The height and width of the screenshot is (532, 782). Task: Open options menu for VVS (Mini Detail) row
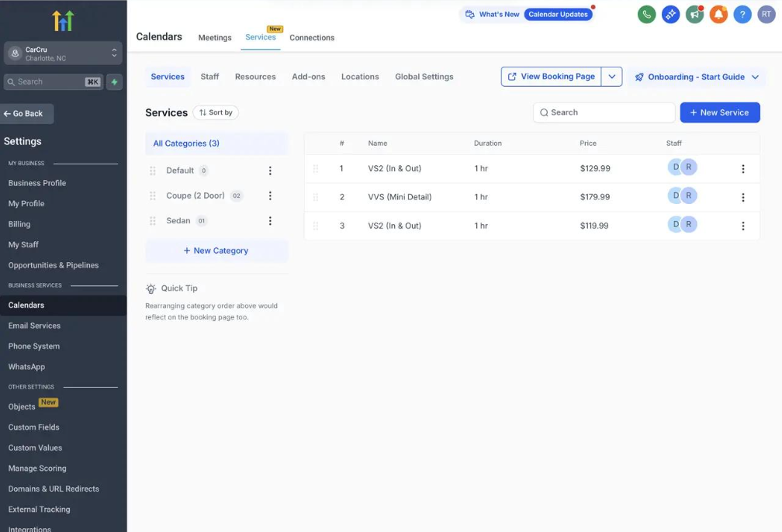click(742, 197)
